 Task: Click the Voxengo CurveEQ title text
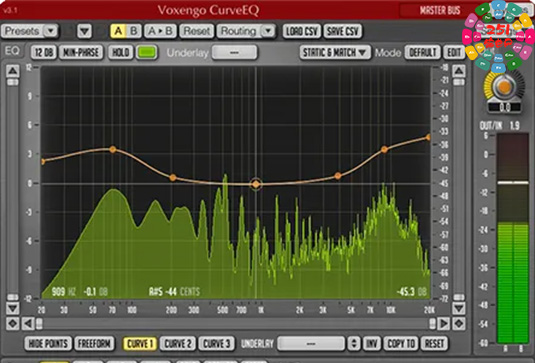(208, 10)
